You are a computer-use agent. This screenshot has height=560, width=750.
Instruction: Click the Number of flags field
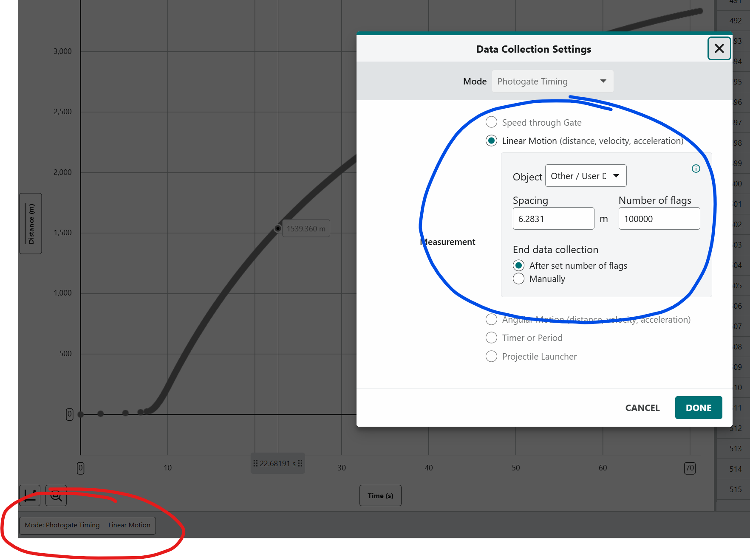tap(659, 219)
